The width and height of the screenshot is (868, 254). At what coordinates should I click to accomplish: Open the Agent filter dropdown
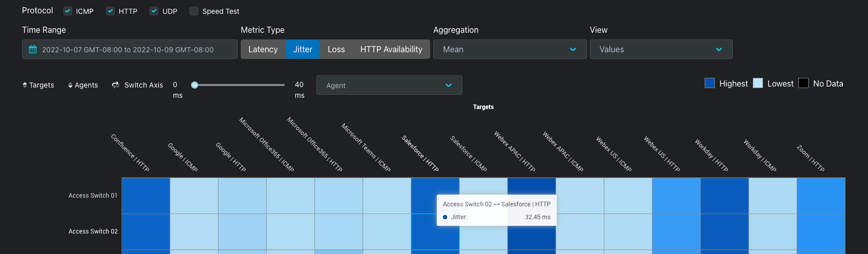(x=389, y=85)
